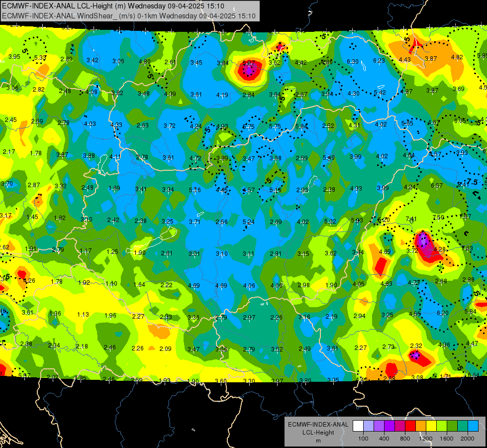Click the wind shear value 2.45
The image size is (487, 448).
click(x=11, y=119)
